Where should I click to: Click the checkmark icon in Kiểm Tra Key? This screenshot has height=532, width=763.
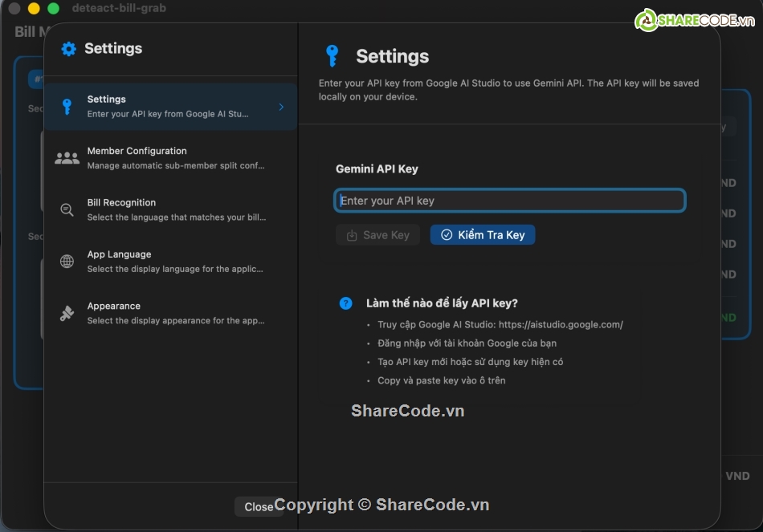(447, 235)
